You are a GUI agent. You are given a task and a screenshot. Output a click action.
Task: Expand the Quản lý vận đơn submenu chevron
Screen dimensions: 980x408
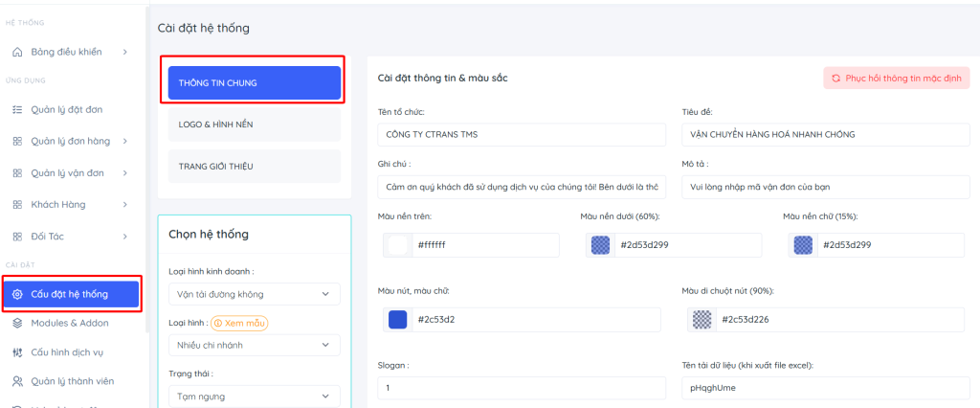click(125, 173)
